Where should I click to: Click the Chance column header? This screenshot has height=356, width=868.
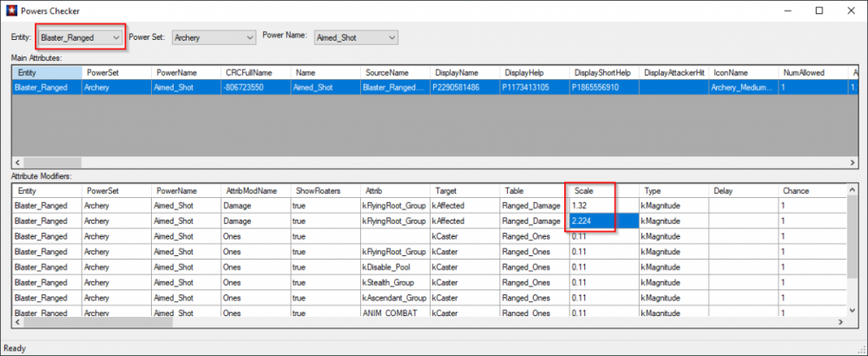812,191
